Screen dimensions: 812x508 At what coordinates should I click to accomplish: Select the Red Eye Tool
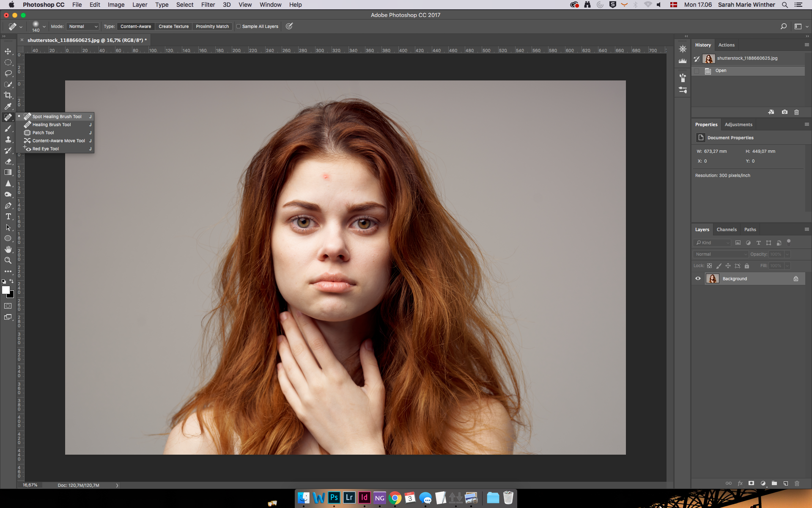[x=45, y=149]
